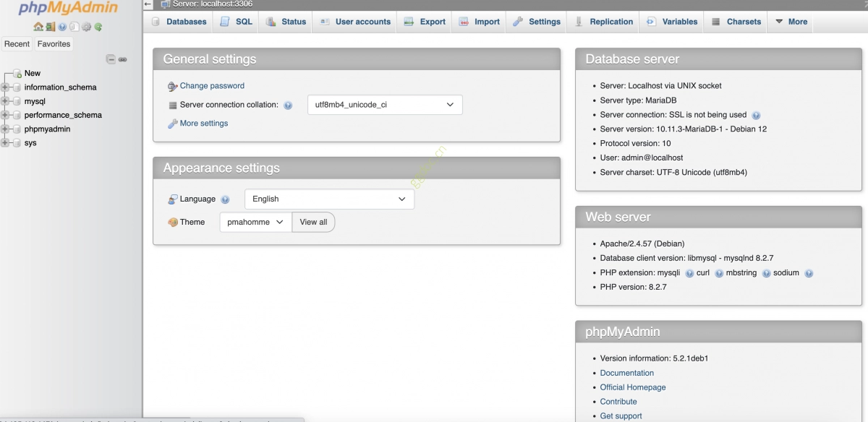The height and width of the screenshot is (422, 868).
Task: Click the performance_schema database cylinder icon
Action: point(17,115)
